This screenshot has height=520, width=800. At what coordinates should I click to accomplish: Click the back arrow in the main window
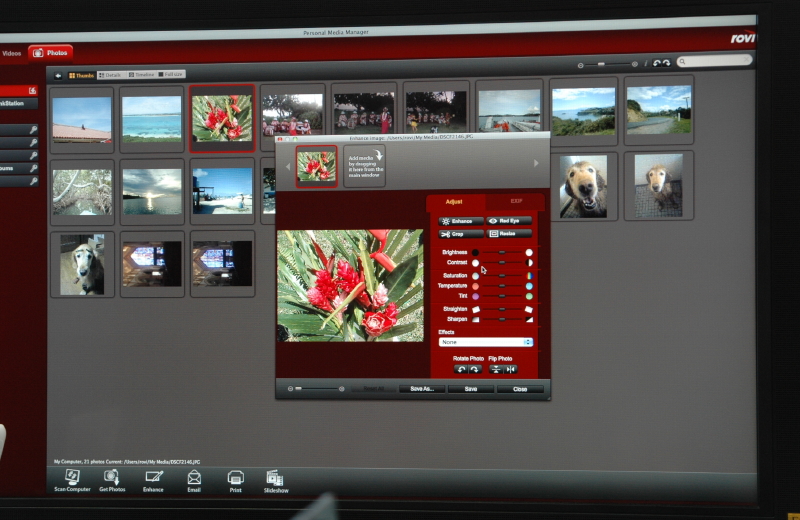pyautogui.click(x=58, y=76)
